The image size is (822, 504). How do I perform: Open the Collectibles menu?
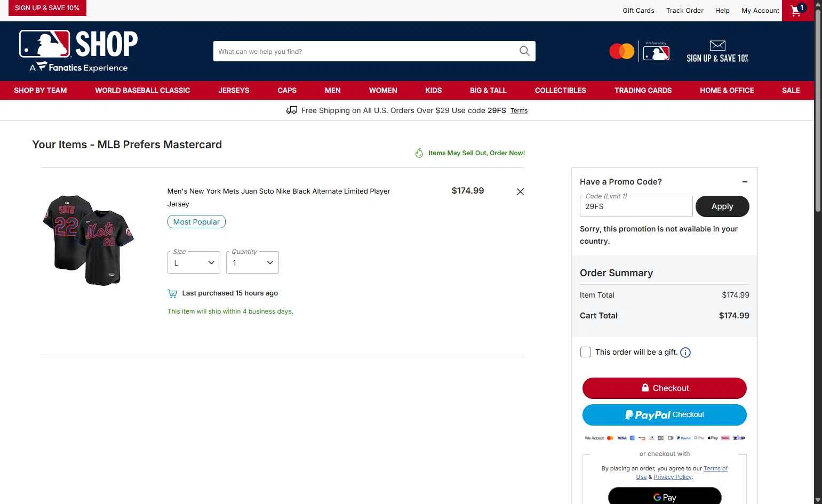(561, 90)
